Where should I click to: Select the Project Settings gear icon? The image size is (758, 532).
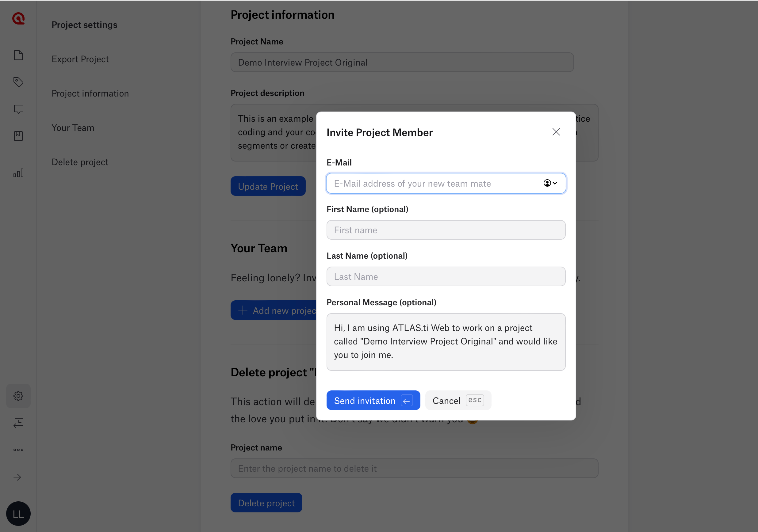[18, 396]
